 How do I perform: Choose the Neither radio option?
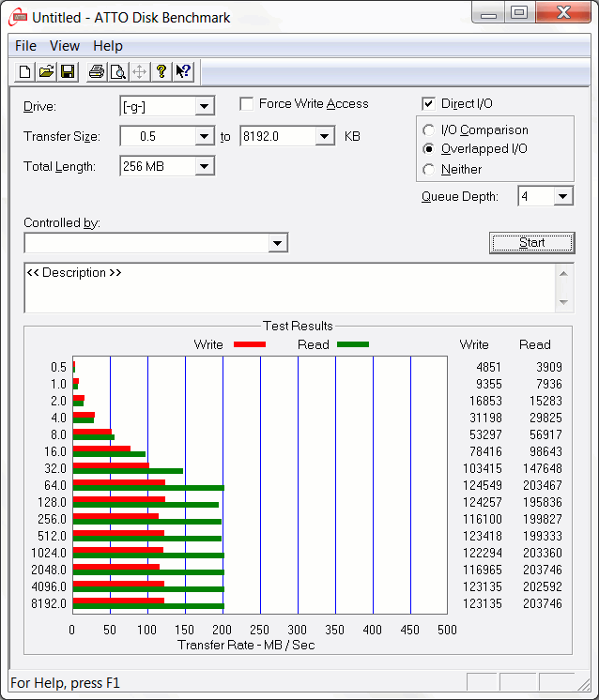tap(429, 170)
